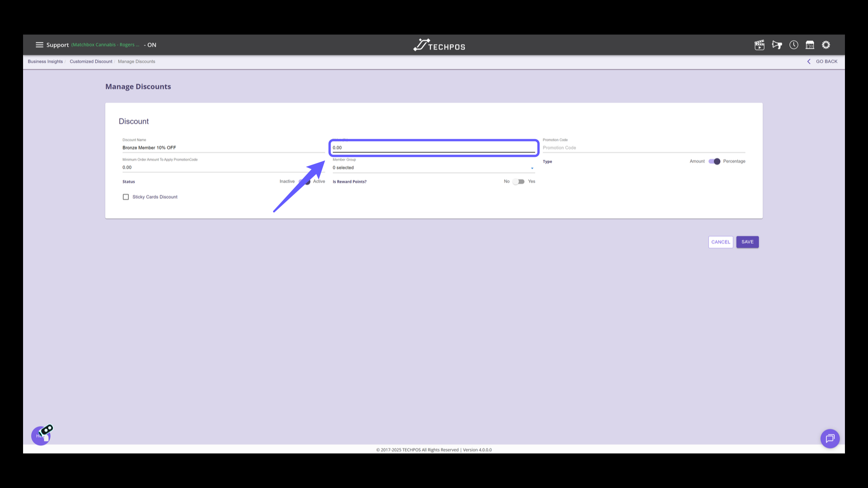Viewport: 868px width, 488px height.
Task: Click the TechPOS logo
Action: (x=439, y=45)
